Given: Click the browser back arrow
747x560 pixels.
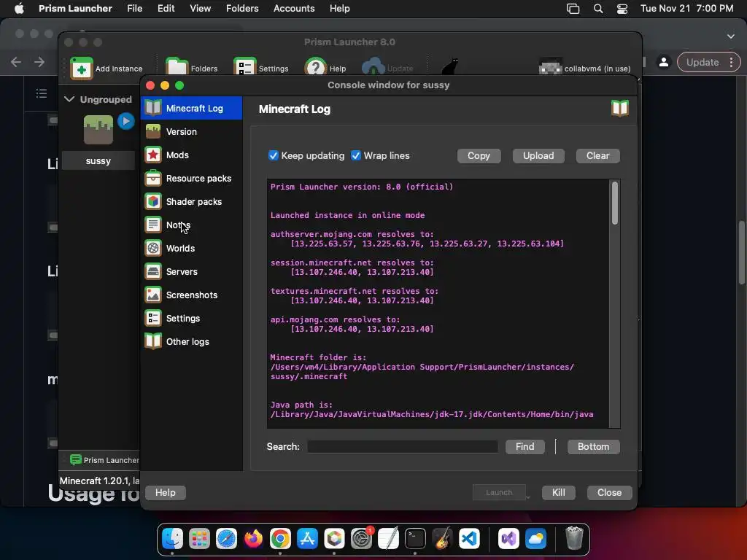Looking at the screenshot, I should tap(16, 62).
